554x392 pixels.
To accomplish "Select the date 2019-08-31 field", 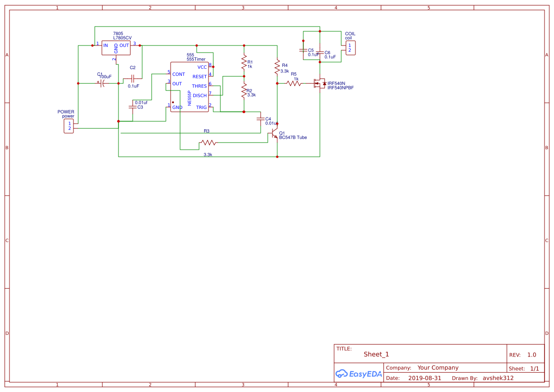I will click(x=426, y=378).
